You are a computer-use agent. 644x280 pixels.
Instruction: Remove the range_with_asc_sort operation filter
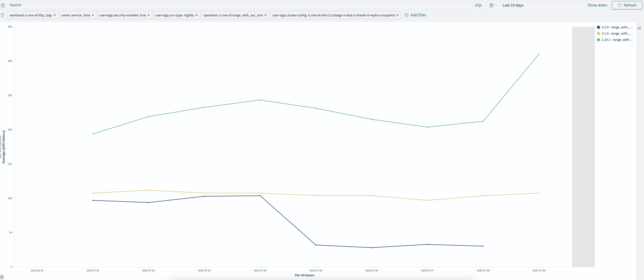266,15
